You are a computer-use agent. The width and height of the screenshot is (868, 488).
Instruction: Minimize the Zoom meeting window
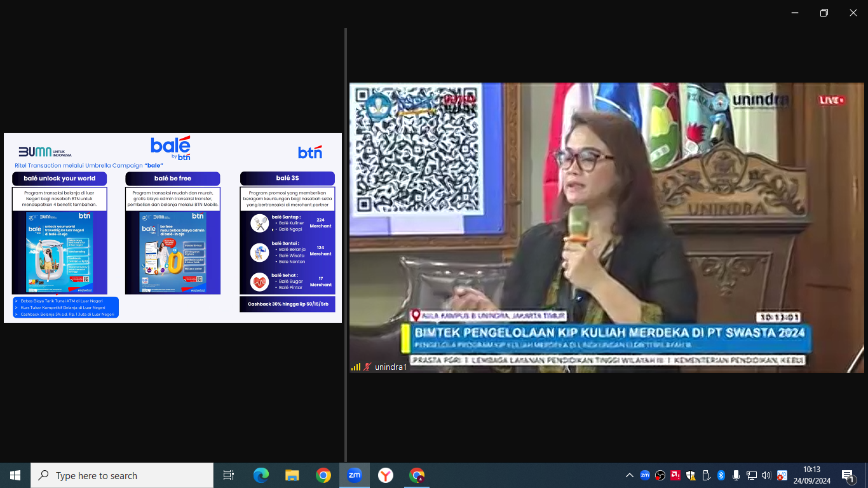(x=795, y=13)
